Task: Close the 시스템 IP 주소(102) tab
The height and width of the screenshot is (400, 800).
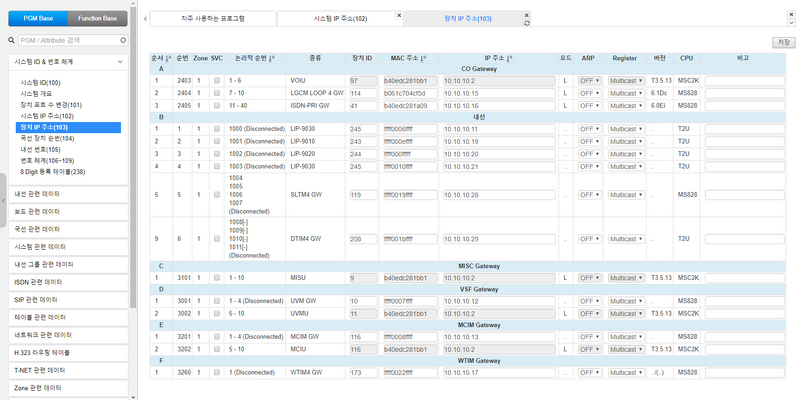Action: (x=399, y=16)
